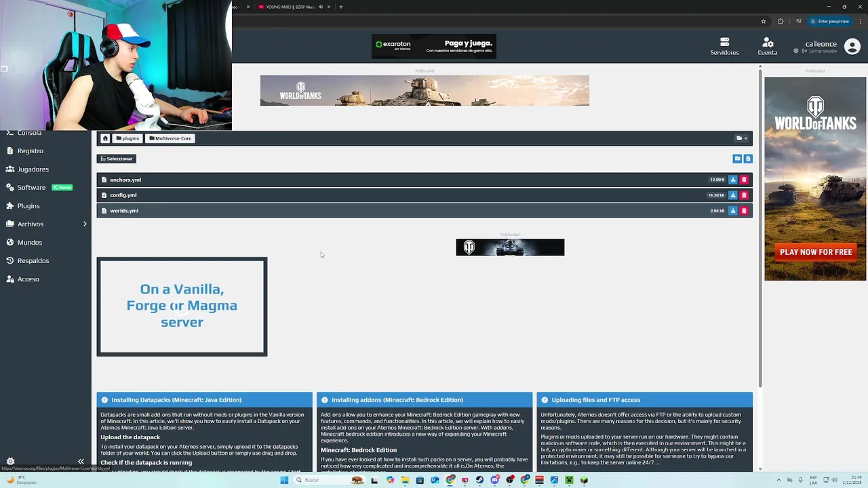Image resolution: width=868 pixels, height=488 pixels.
Task: Open the plugins breadcrumb folder
Action: 127,138
